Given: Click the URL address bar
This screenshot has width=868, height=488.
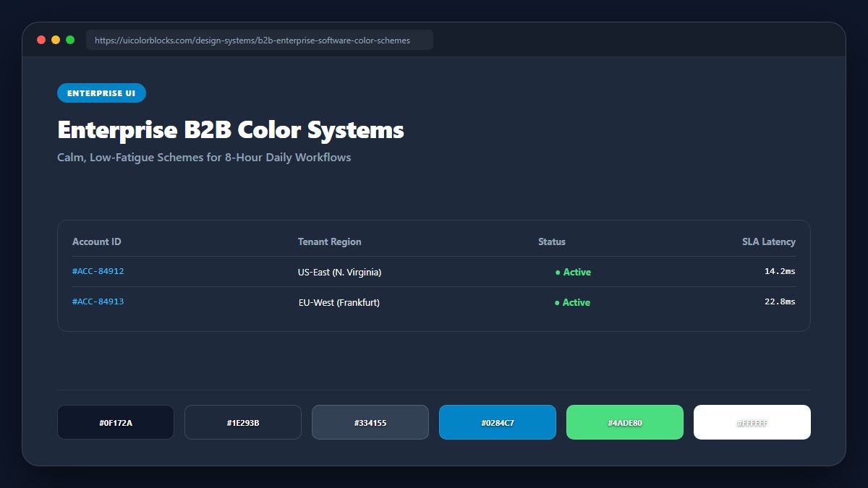Looking at the screenshot, I should pyautogui.click(x=260, y=40).
